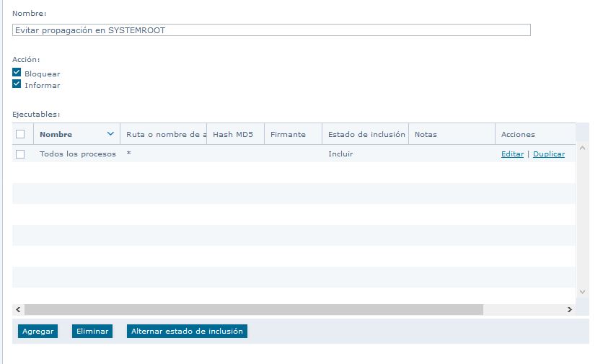Viewport: 603px width, 364px height.
Task: Click the Firmante column header
Action: (x=293, y=134)
